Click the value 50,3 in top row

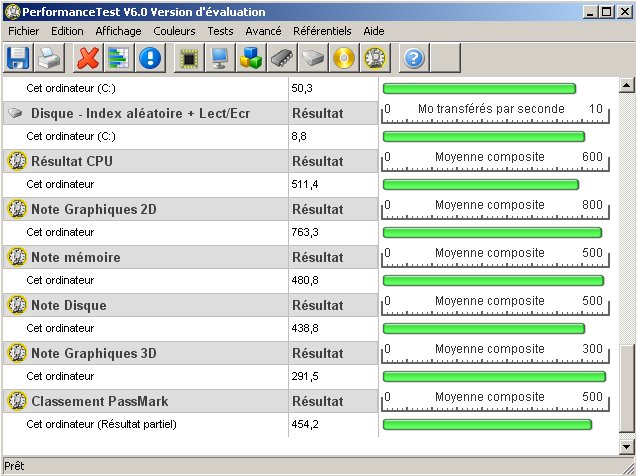[x=302, y=88]
